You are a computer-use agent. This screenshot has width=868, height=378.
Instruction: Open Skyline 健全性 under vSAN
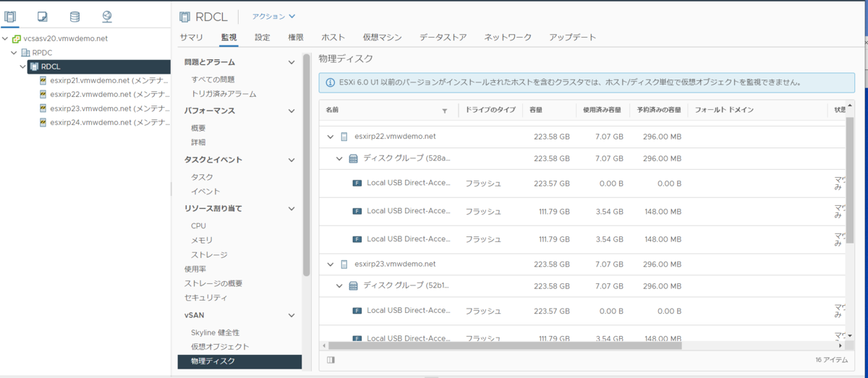[215, 332]
